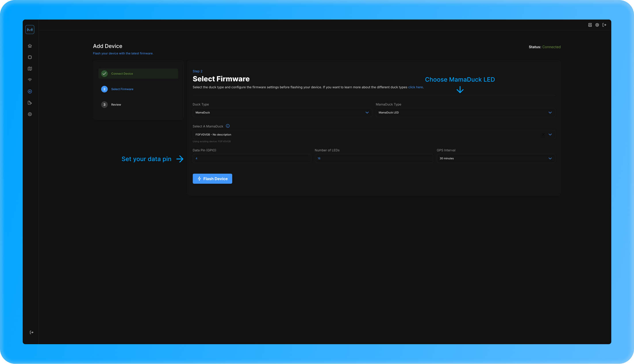Click the wifi network icon in sidebar

30,80
